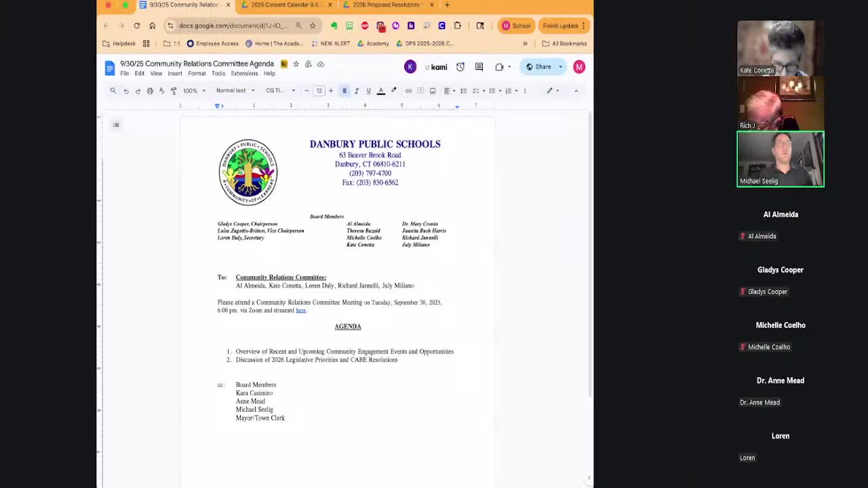The image size is (868, 488).
Task: Open the comment history icon
Action: pyautogui.click(x=479, y=66)
